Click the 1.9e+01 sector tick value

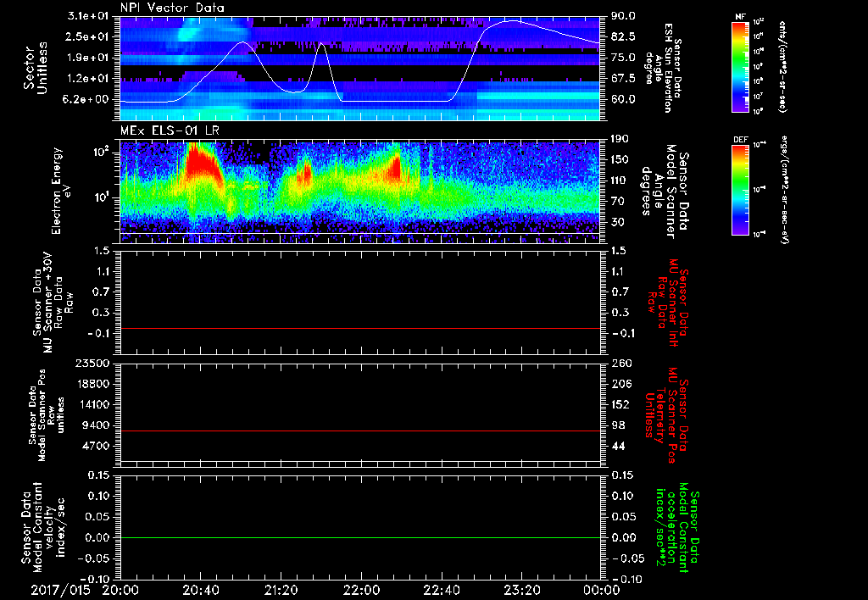point(88,58)
